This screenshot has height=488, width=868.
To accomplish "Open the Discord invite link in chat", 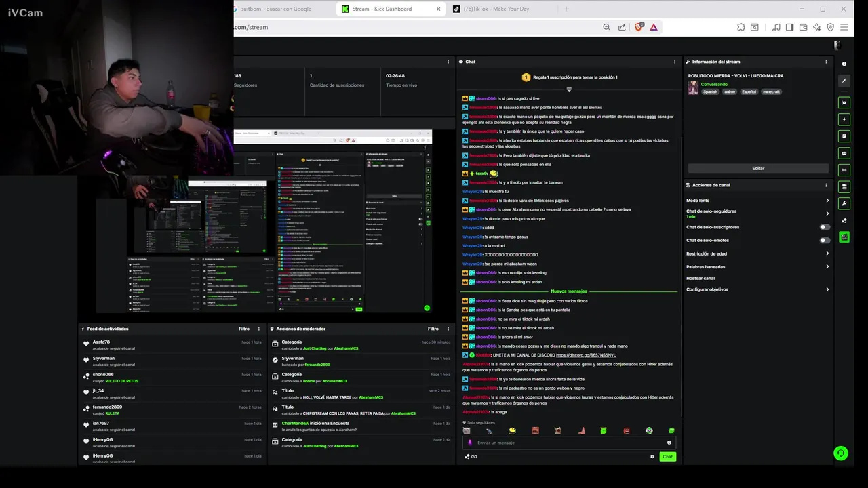I will click(586, 355).
